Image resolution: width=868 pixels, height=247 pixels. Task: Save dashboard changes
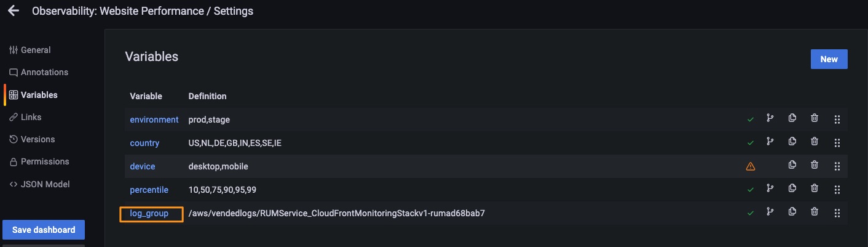click(44, 230)
